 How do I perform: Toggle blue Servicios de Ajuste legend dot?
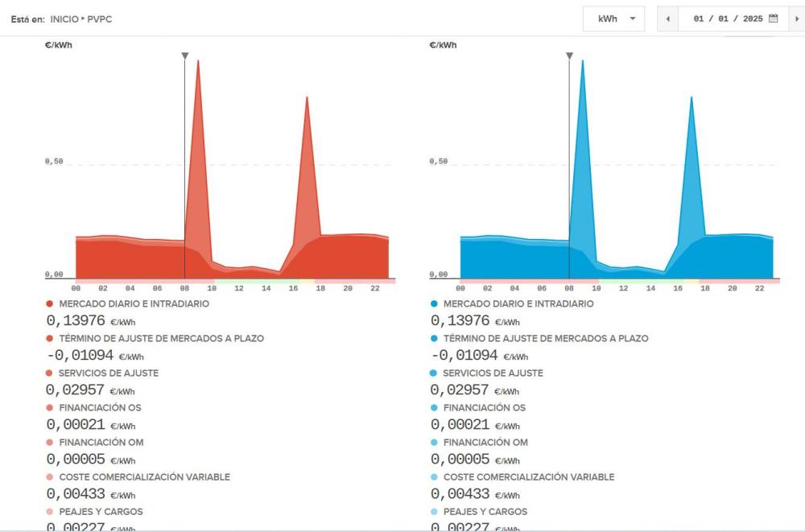434,373
